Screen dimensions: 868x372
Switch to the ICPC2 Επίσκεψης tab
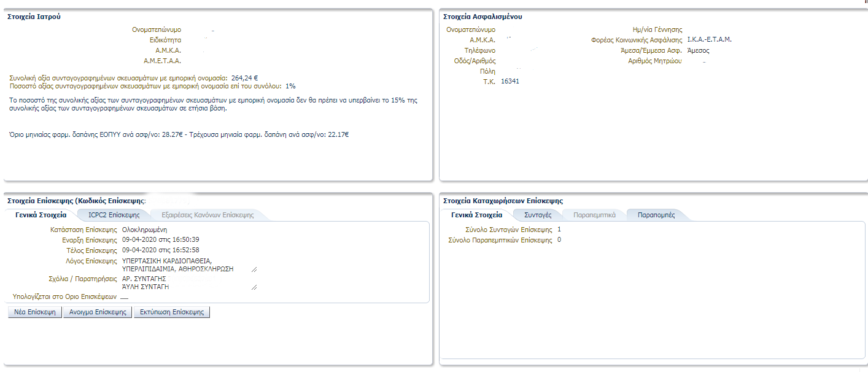pyautogui.click(x=114, y=215)
